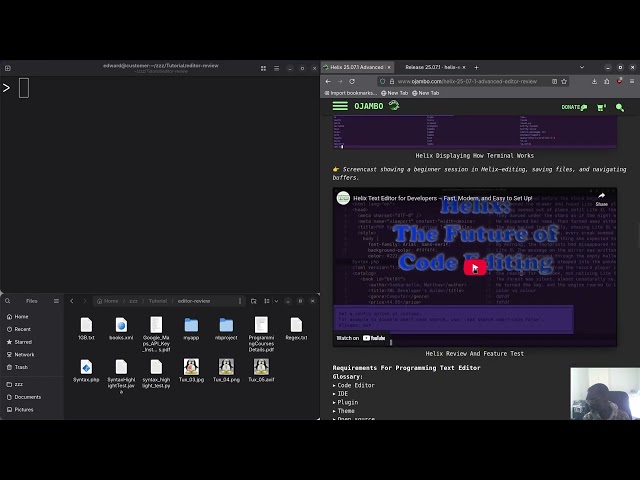Reload the browser page
The height and width of the screenshot is (480, 640).
(352, 81)
